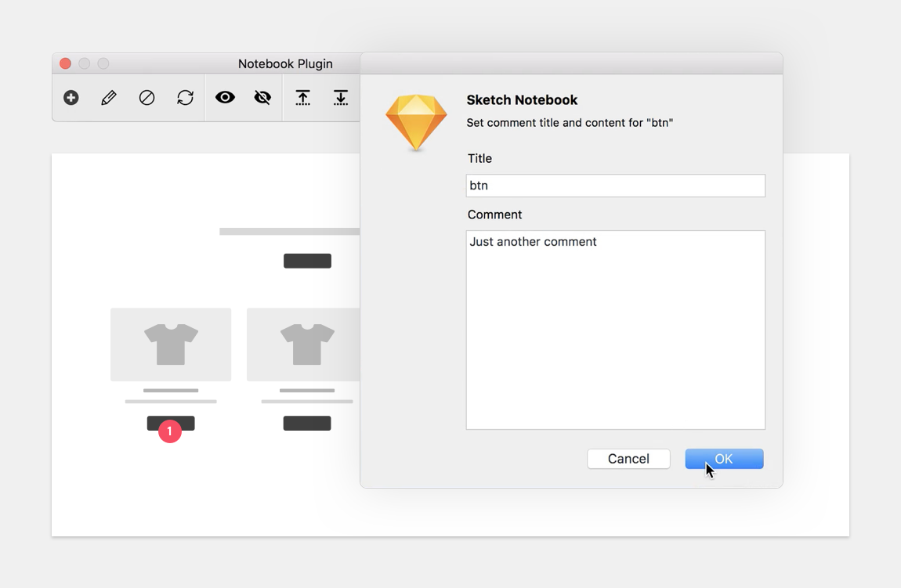Click the Sketch diamond logo
901x588 pixels.
(x=416, y=122)
